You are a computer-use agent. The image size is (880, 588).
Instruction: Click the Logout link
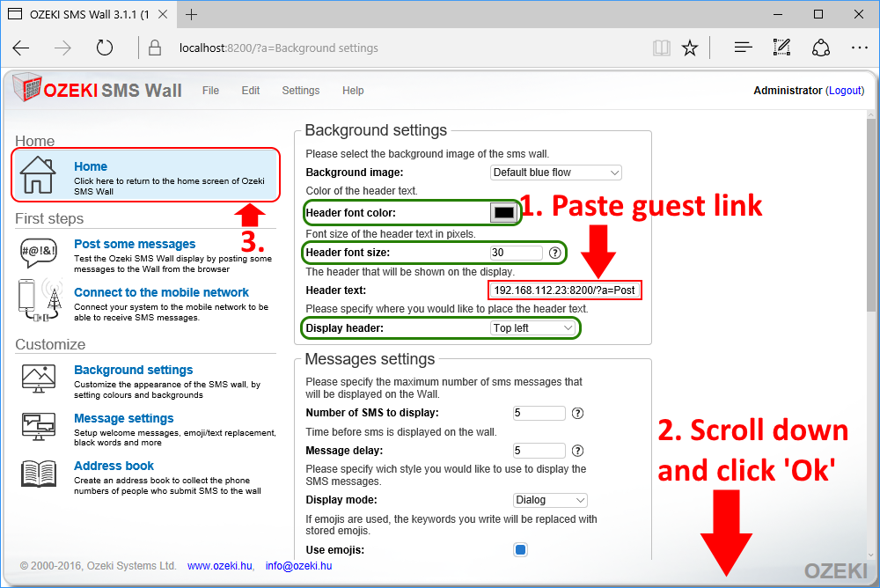click(x=845, y=91)
